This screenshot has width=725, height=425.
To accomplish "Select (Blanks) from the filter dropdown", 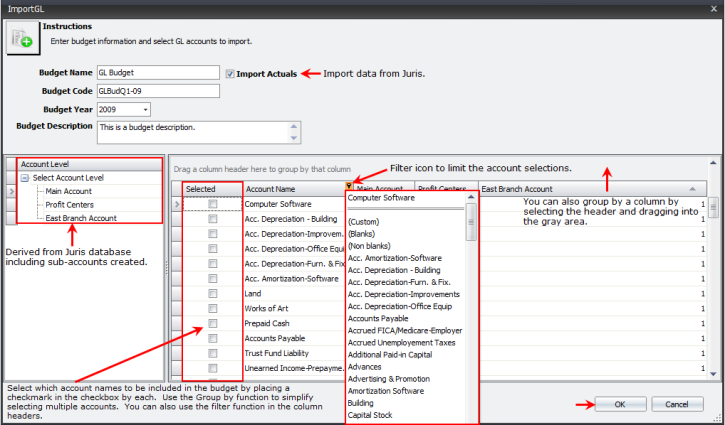I will point(364,234).
